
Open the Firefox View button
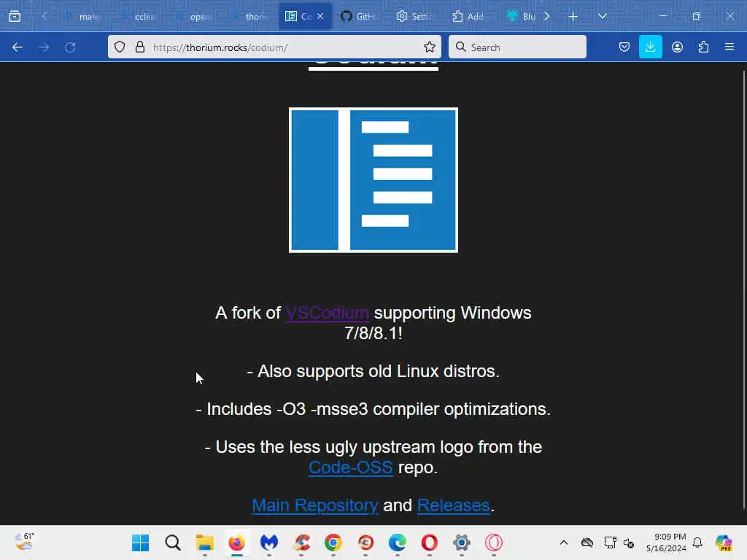pyautogui.click(x=15, y=16)
